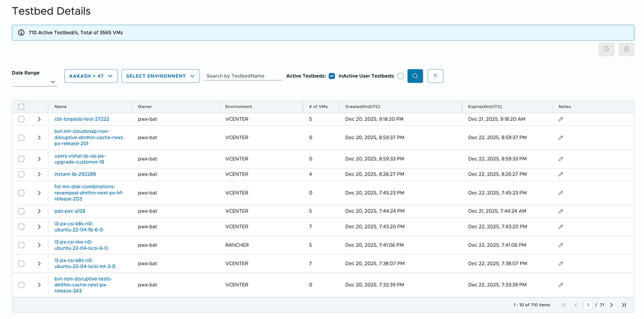Screen dimensions: 644x319
Task: Select checkbox for users-vishal-tp-op-px row
Action: (x=21, y=159)
